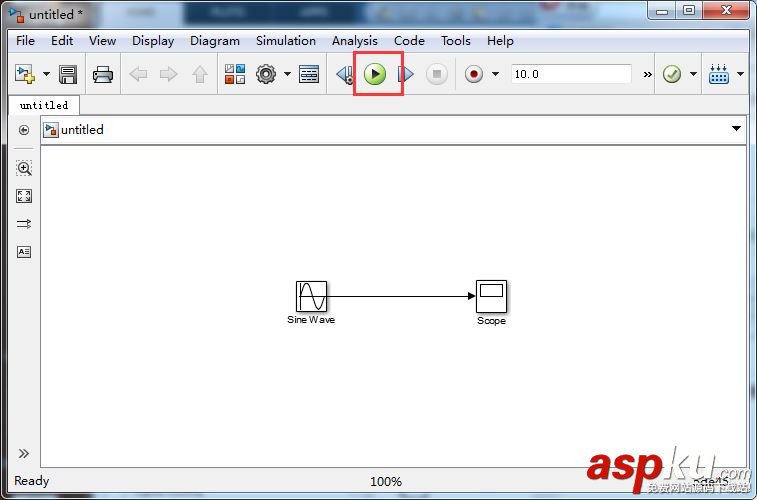Screen dimensions: 757x500
Task: Click the Step Forward button
Action: tap(406, 74)
